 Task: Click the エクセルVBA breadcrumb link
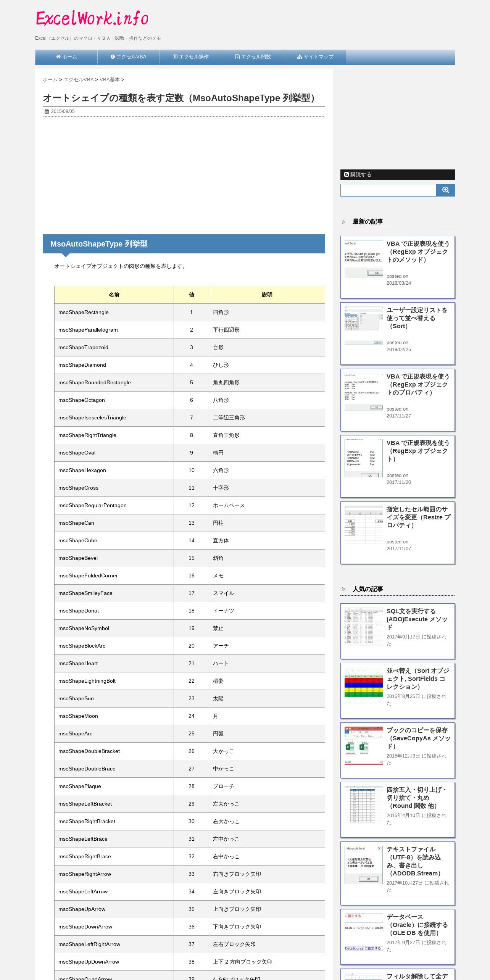pyautogui.click(x=79, y=80)
